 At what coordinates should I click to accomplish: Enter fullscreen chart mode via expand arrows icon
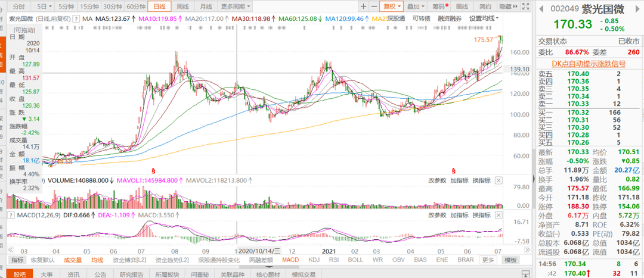[x=525, y=7]
